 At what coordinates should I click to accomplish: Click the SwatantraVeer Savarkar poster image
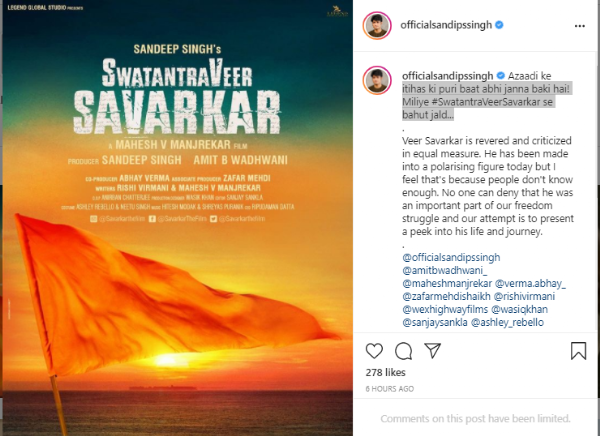pos(178,218)
